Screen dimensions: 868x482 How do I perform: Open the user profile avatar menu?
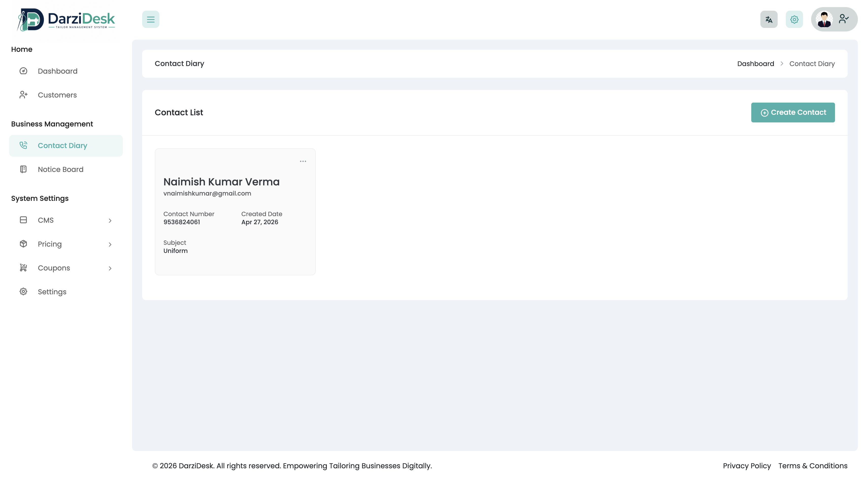[824, 19]
